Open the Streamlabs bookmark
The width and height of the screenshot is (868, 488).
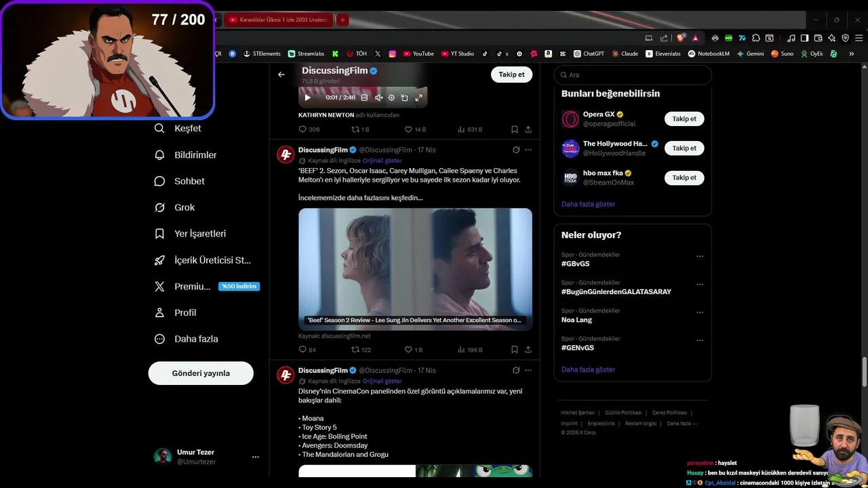pos(306,54)
